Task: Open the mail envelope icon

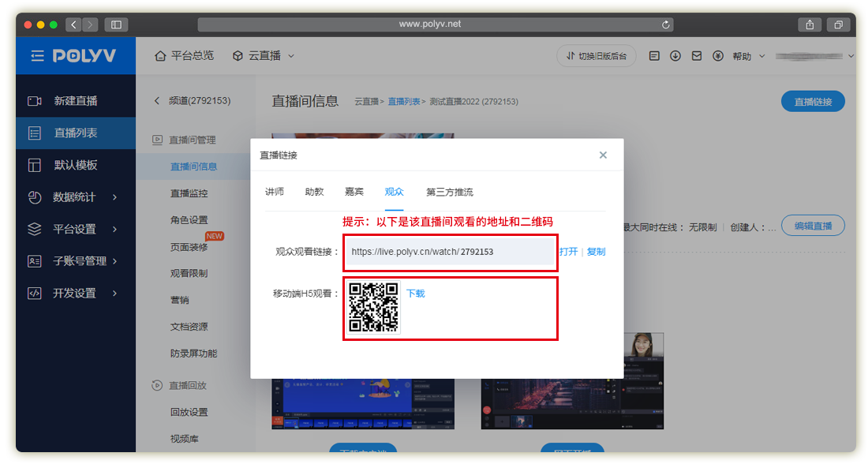Action: pos(696,56)
